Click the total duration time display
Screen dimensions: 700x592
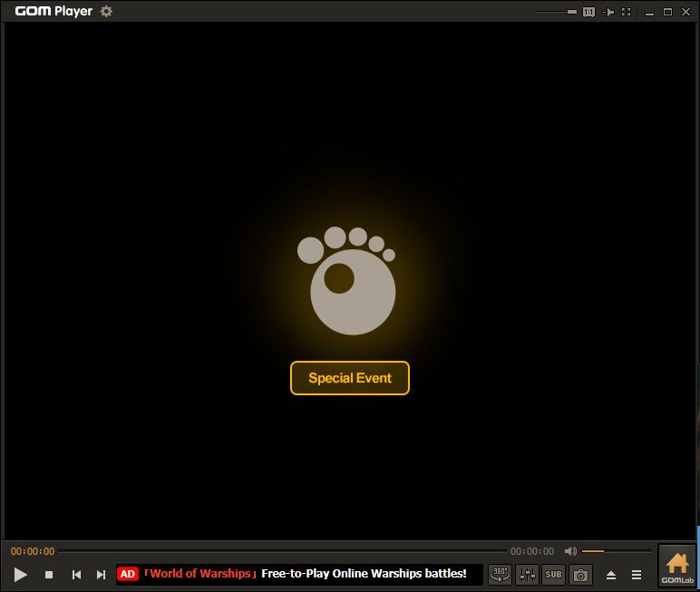pos(532,551)
